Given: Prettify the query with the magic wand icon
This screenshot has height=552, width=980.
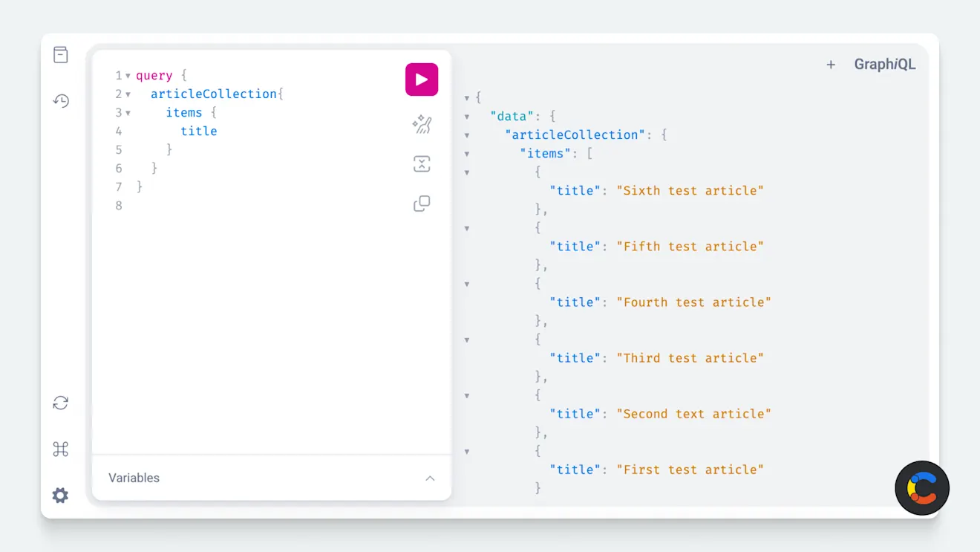Looking at the screenshot, I should coord(422,124).
